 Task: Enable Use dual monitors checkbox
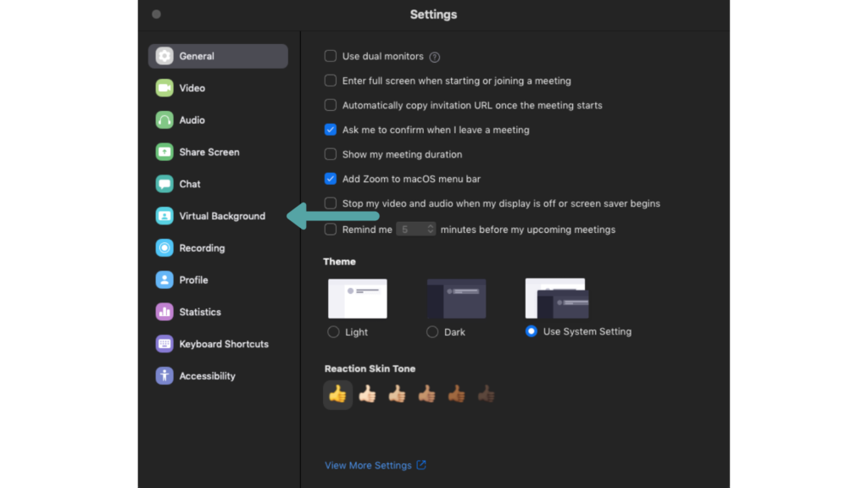coord(331,57)
